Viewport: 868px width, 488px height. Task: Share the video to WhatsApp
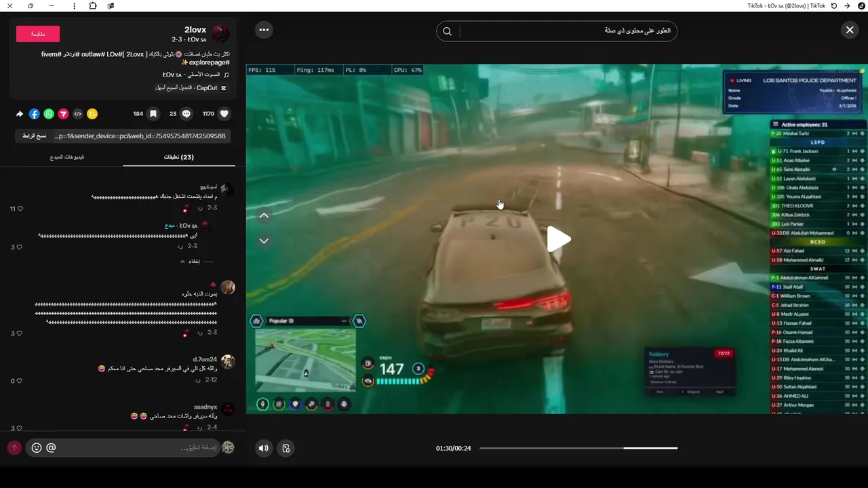(49, 114)
